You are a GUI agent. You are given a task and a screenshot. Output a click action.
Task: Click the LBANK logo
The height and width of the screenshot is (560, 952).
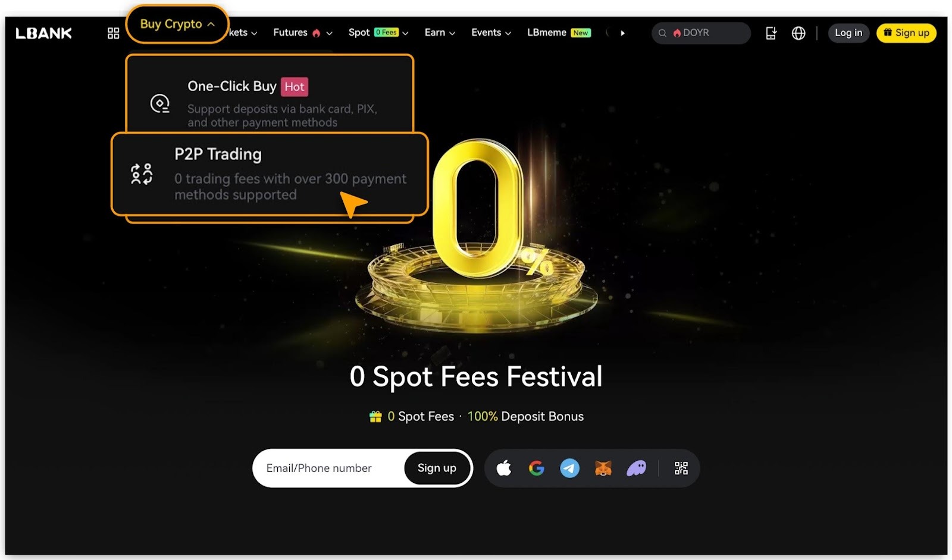tap(44, 33)
